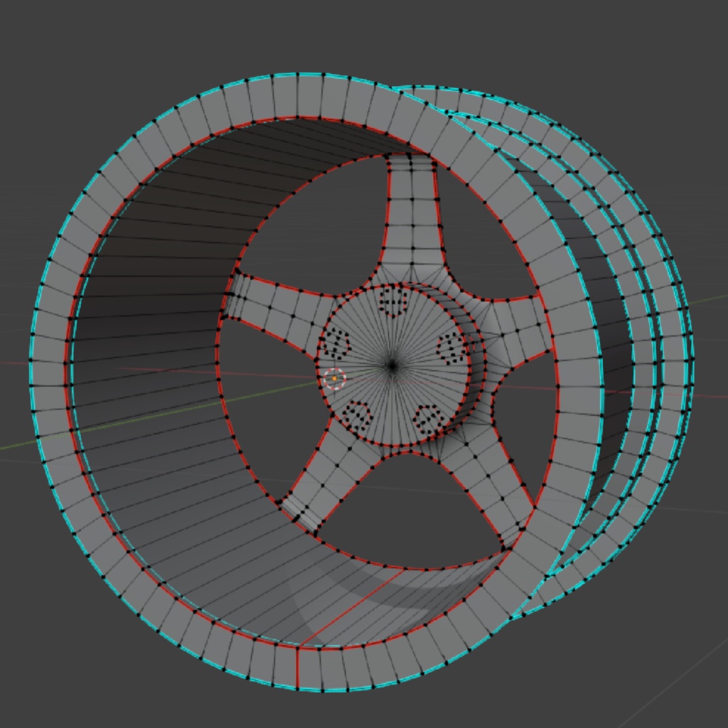728x728 pixels.
Task: Click the 3D cursor with orange origin dot
Action: tap(334, 379)
